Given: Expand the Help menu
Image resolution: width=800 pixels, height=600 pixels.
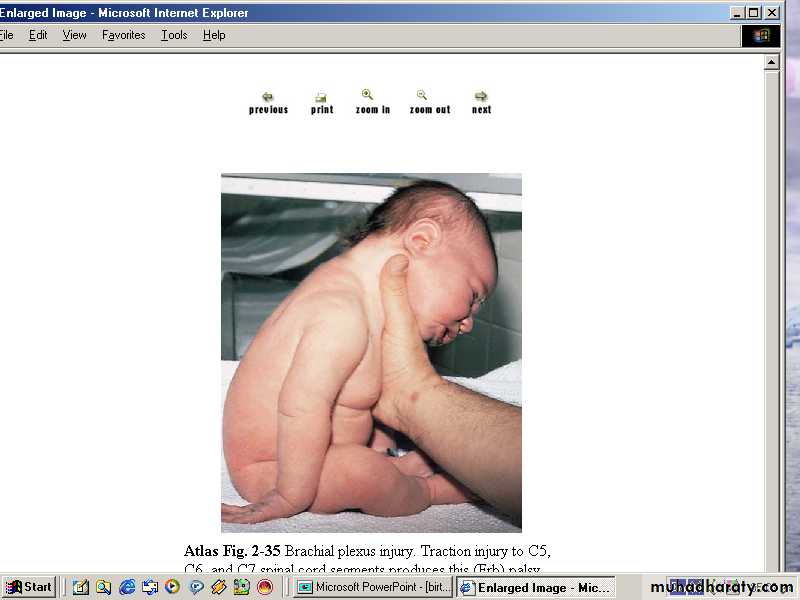Looking at the screenshot, I should tap(214, 35).
